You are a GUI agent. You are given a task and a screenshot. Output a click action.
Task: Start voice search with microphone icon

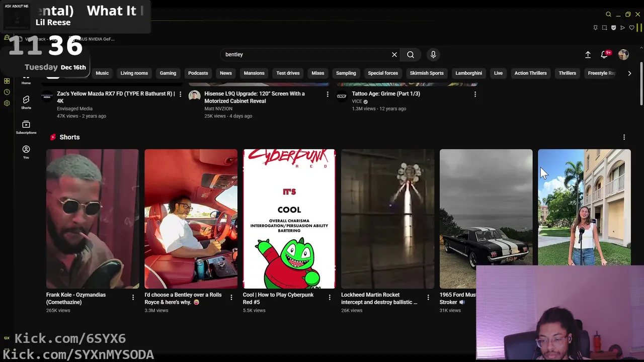[x=433, y=54]
